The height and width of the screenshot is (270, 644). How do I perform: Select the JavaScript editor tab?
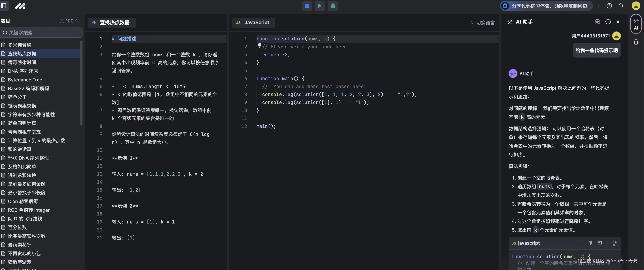(x=253, y=22)
